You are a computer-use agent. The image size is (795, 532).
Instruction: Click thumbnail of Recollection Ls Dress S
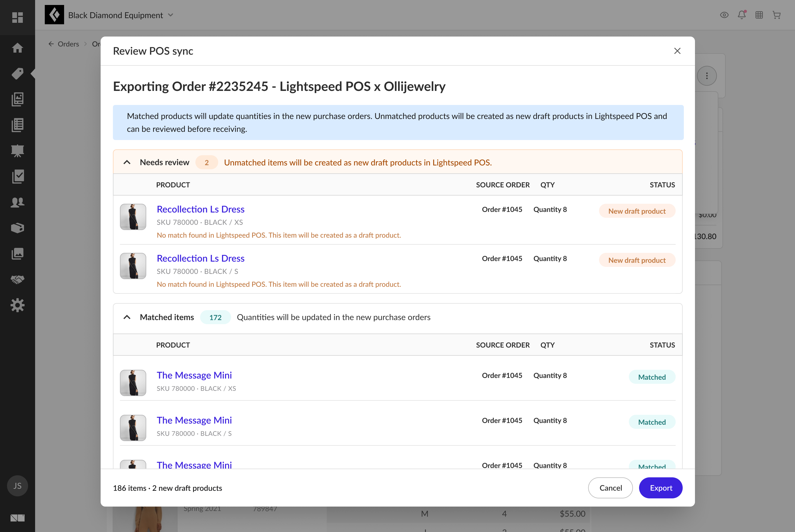coord(133,266)
